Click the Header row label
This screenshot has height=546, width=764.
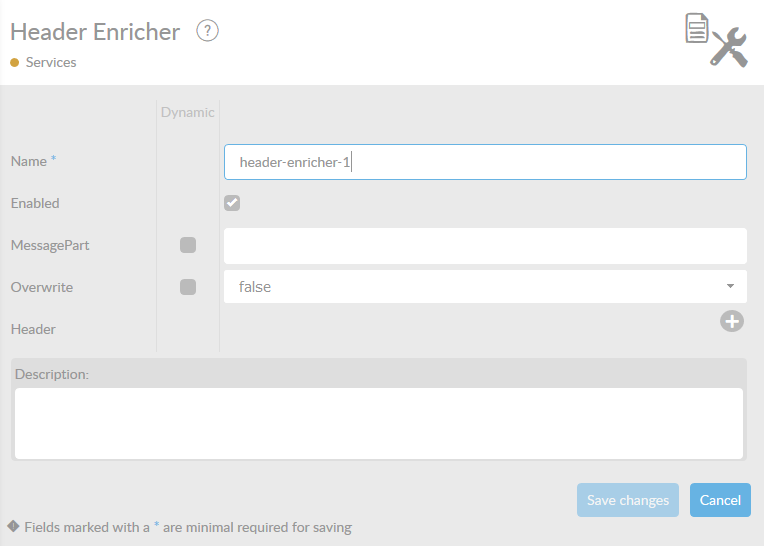pos(33,329)
